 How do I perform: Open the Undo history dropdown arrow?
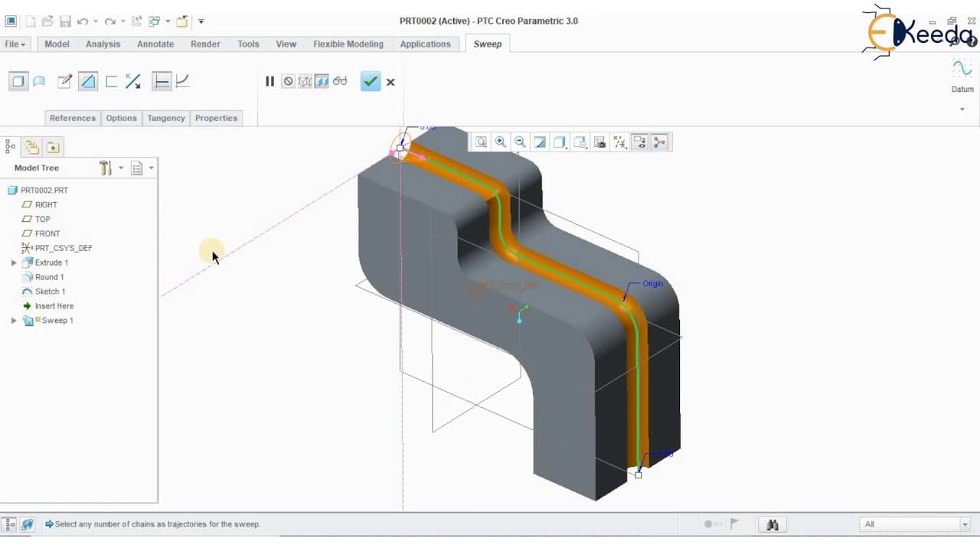click(95, 21)
